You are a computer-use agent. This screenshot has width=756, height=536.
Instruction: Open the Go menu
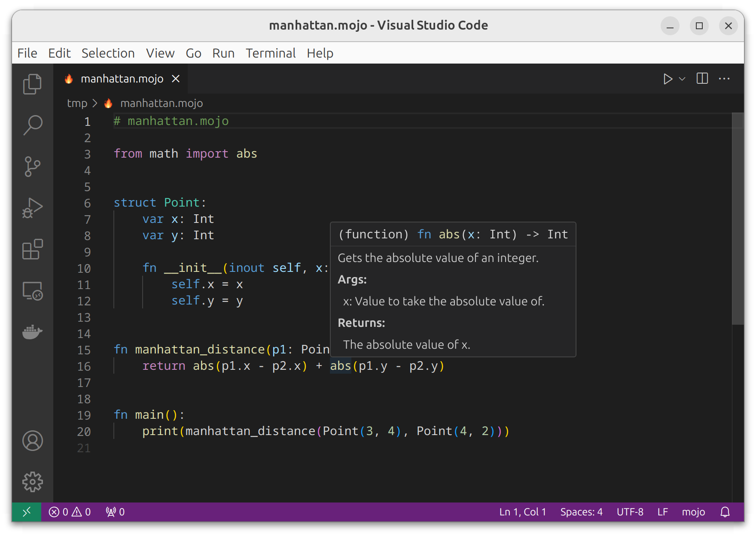(x=193, y=53)
